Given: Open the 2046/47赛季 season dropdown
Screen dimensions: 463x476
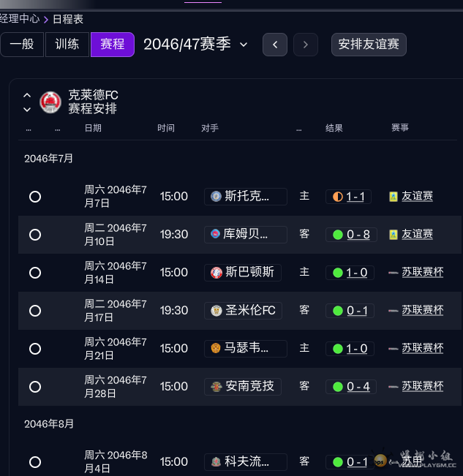Looking at the screenshot, I should [x=196, y=45].
